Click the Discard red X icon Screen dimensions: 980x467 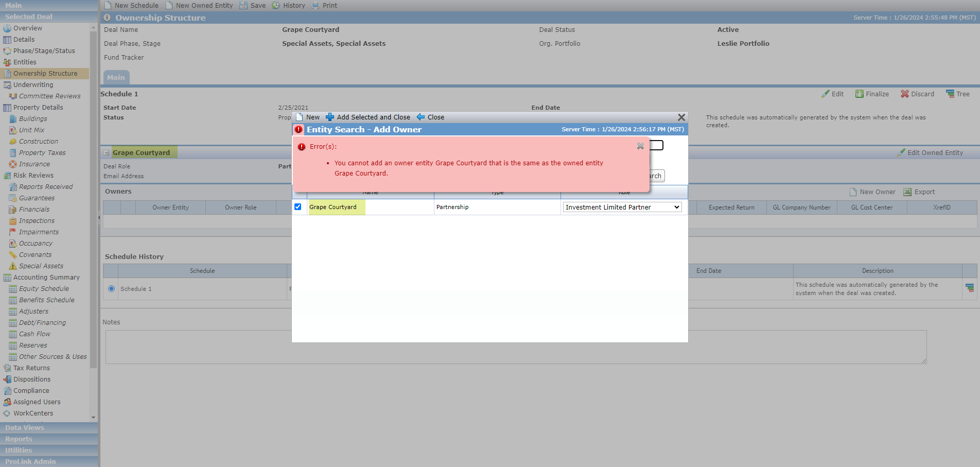(x=905, y=94)
